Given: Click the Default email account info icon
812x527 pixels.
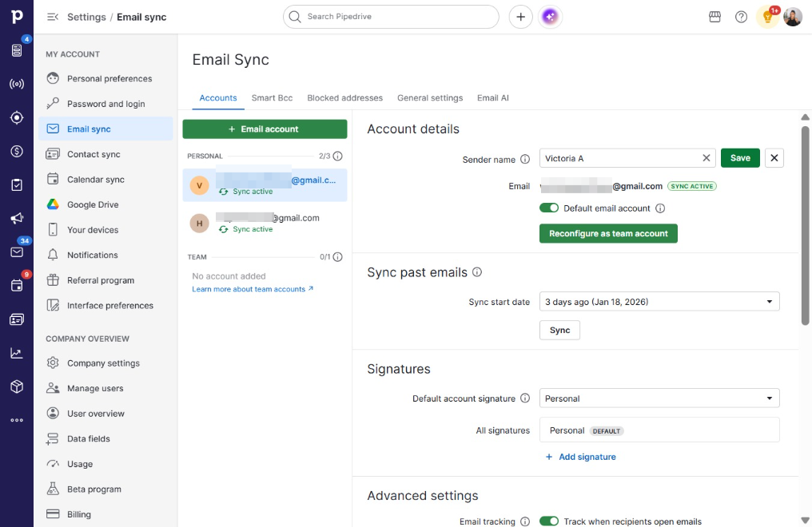Looking at the screenshot, I should [660, 208].
